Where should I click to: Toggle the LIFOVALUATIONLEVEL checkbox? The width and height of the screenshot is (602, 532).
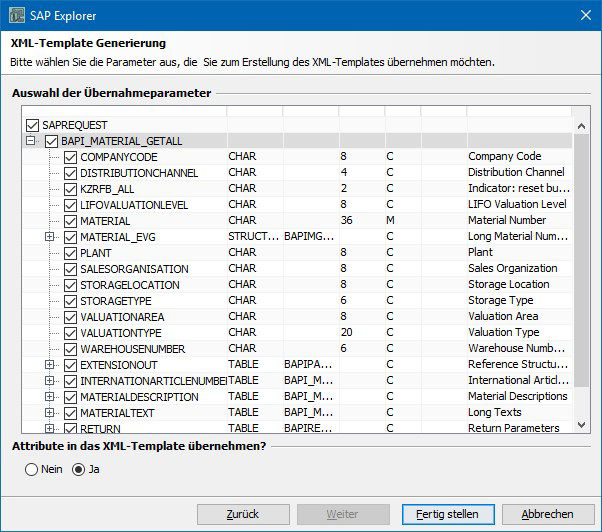(x=70, y=205)
